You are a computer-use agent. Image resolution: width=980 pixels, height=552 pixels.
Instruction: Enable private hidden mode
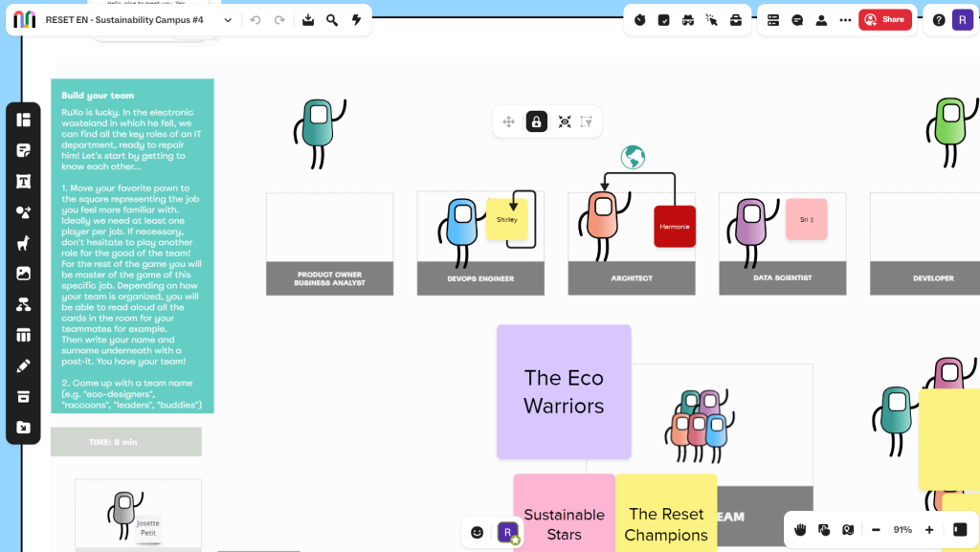[x=688, y=19]
